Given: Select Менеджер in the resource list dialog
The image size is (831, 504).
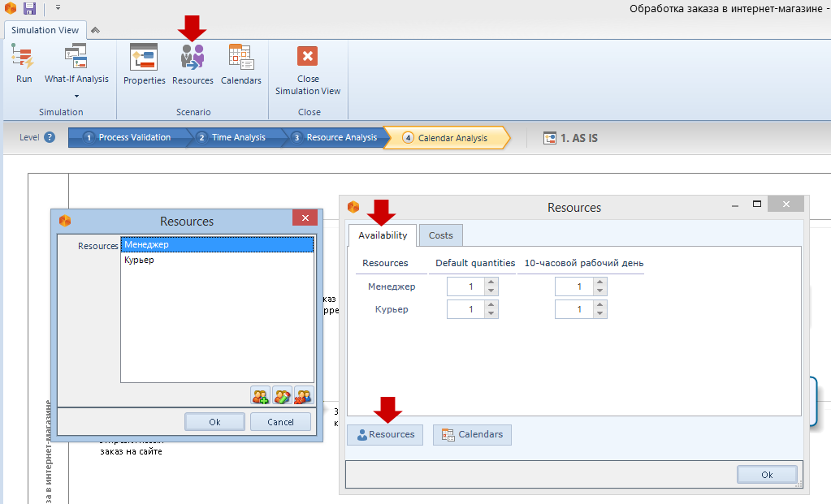Looking at the screenshot, I should 217,244.
